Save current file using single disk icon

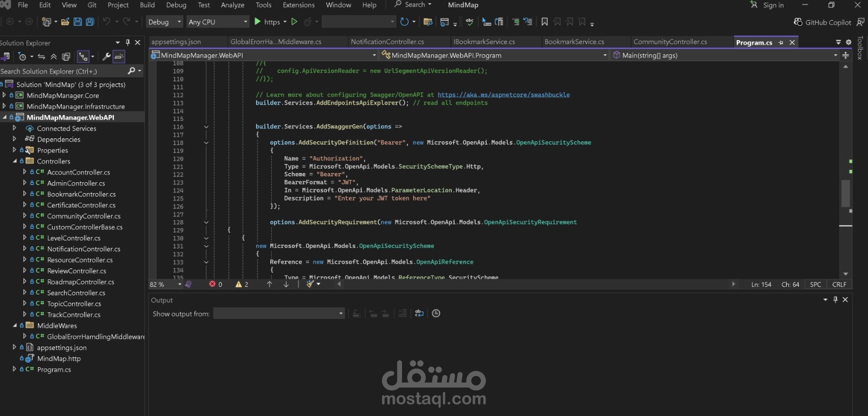click(x=78, y=22)
